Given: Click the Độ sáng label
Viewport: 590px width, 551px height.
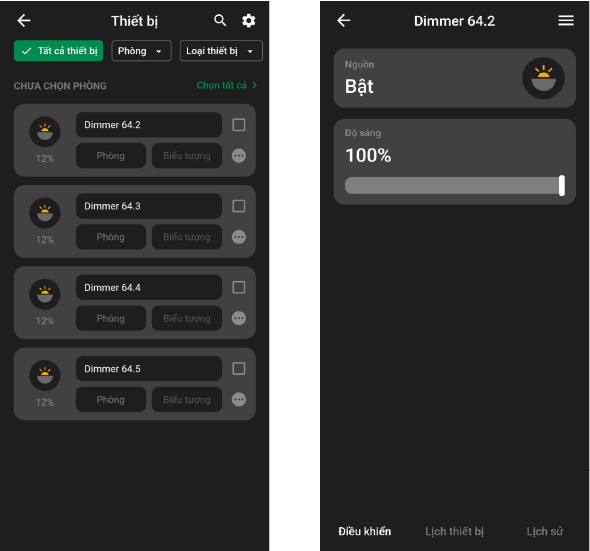Looking at the screenshot, I should click(363, 133).
